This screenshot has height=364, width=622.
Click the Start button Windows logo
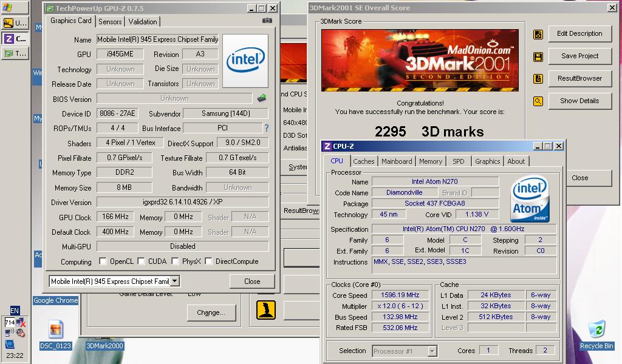[7, 7]
